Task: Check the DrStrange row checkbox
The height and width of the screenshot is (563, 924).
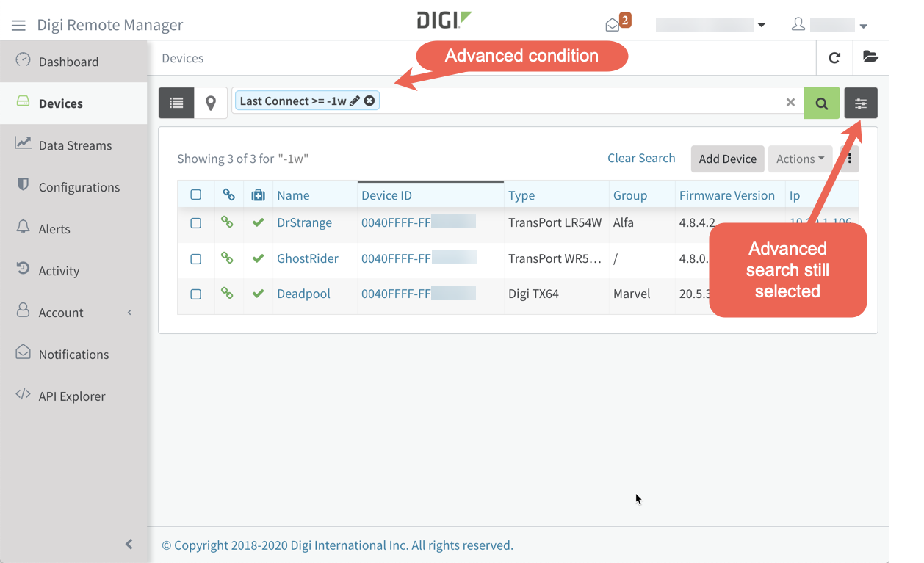Action: (195, 222)
